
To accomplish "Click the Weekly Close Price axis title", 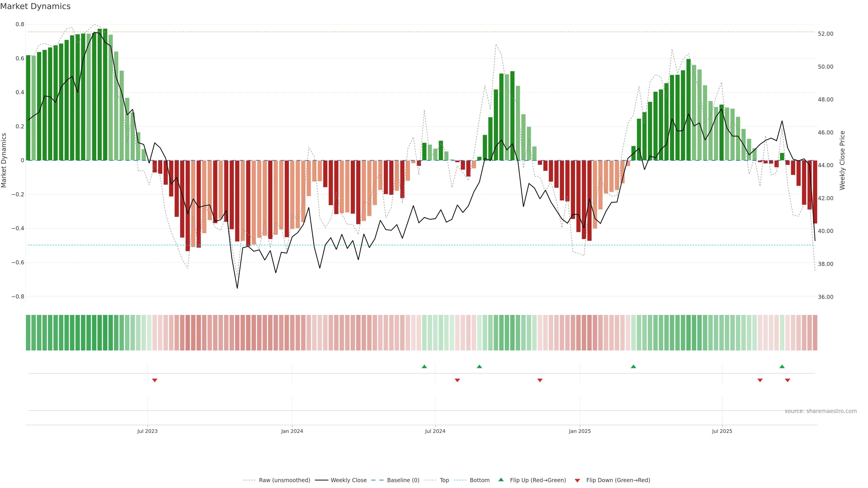I will click(842, 160).
